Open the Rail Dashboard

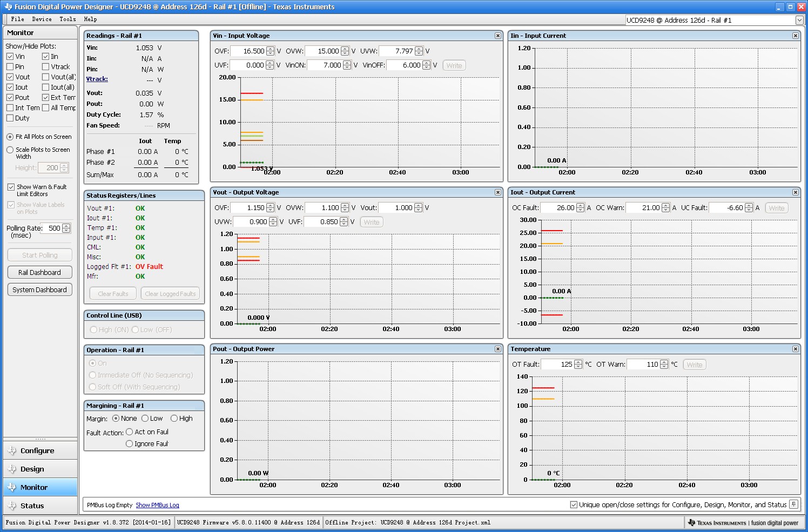[x=40, y=272]
